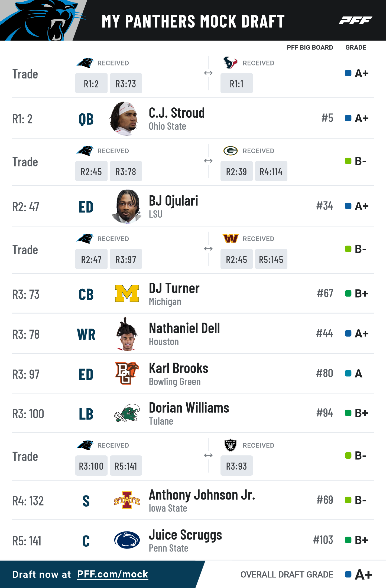
Task: Click the green B- swatch on Packers trade
Action: (348, 161)
